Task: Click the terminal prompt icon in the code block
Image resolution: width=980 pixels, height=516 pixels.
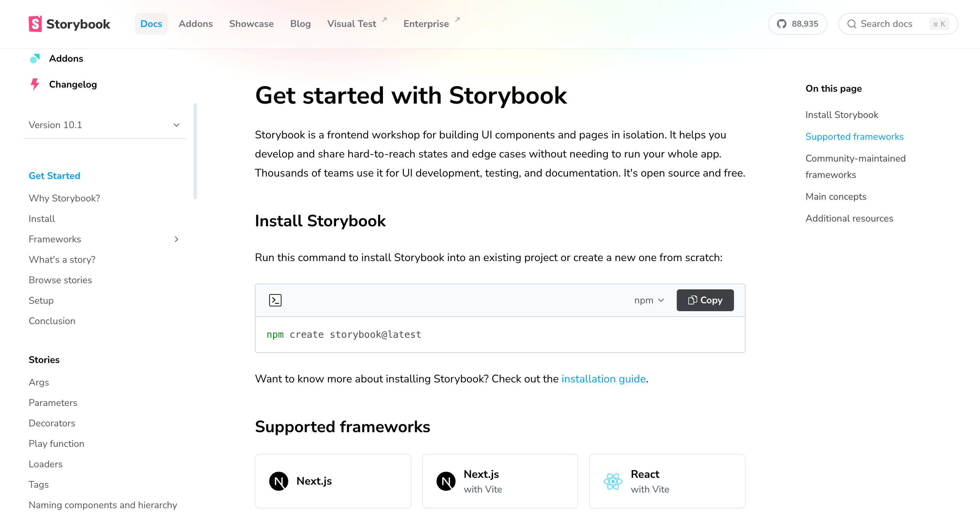Action: [275, 300]
